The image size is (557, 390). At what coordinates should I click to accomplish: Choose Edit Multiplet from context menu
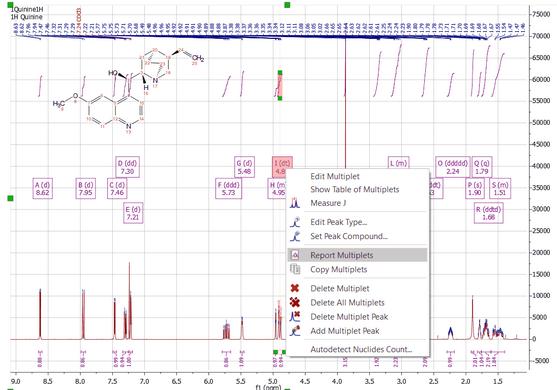[x=335, y=176]
